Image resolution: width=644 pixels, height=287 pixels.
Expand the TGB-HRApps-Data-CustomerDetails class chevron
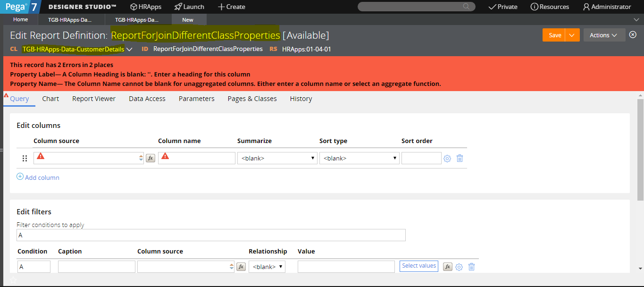click(x=130, y=49)
